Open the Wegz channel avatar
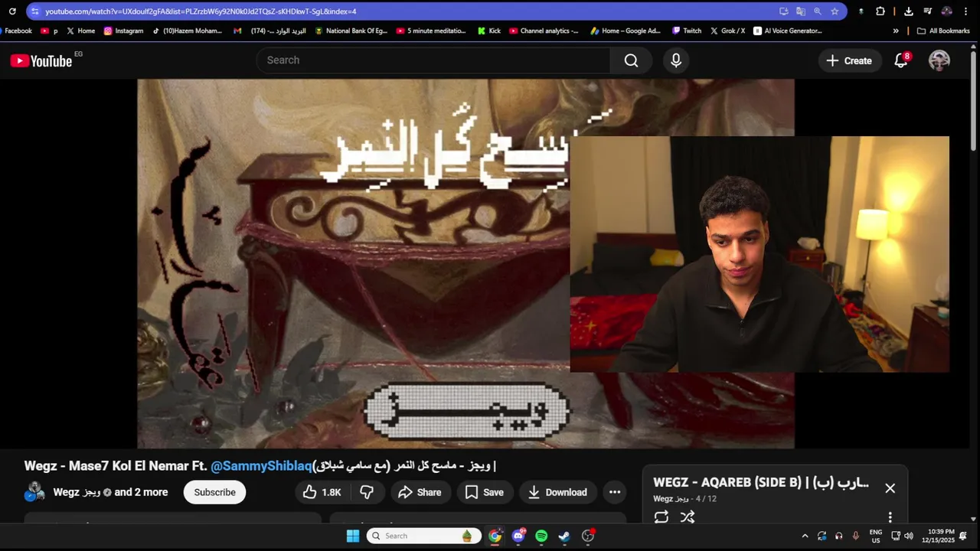 (35, 492)
